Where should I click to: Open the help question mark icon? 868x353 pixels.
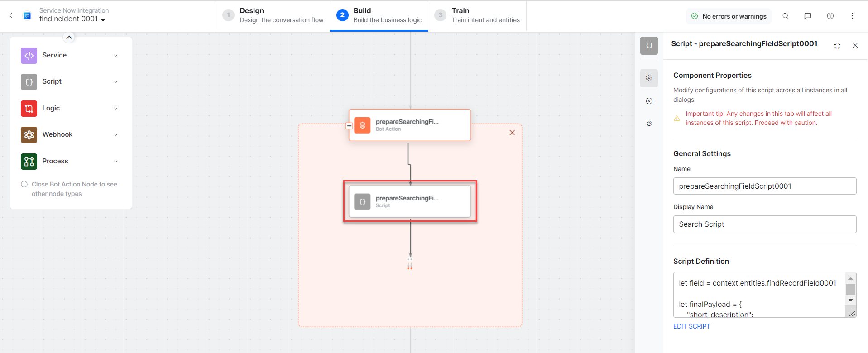(830, 16)
